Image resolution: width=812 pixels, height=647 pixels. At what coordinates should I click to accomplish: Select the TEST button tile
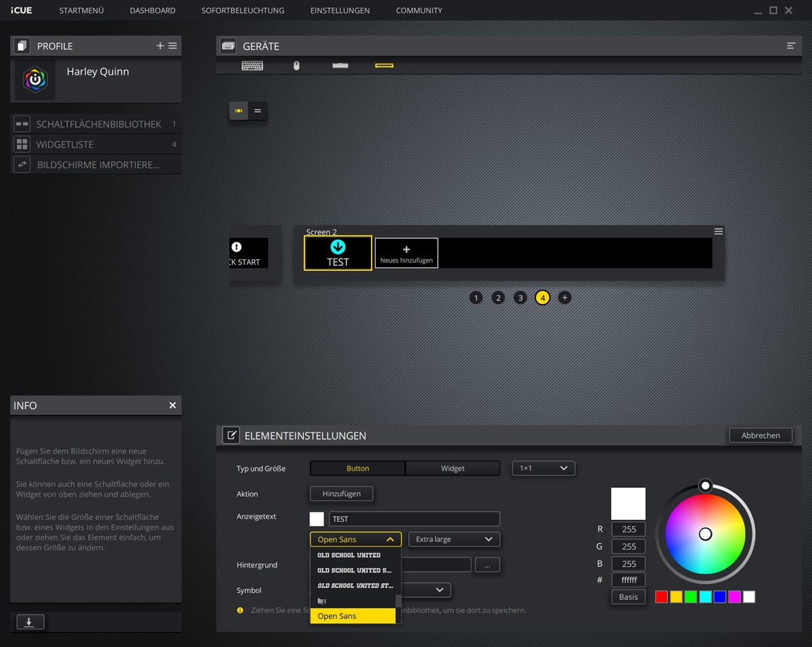(x=338, y=253)
